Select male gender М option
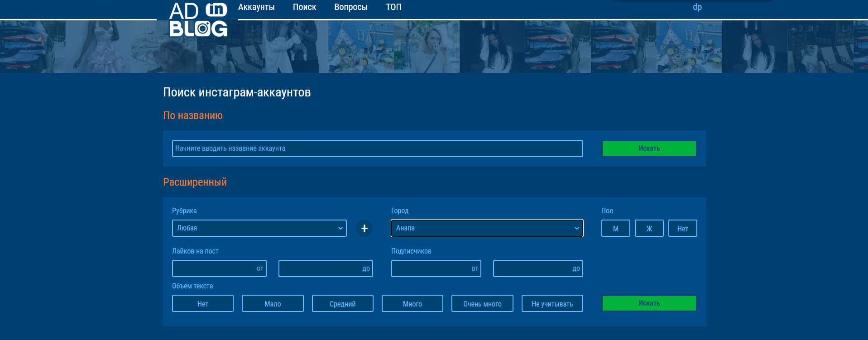This screenshot has height=340, width=868. tap(615, 229)
